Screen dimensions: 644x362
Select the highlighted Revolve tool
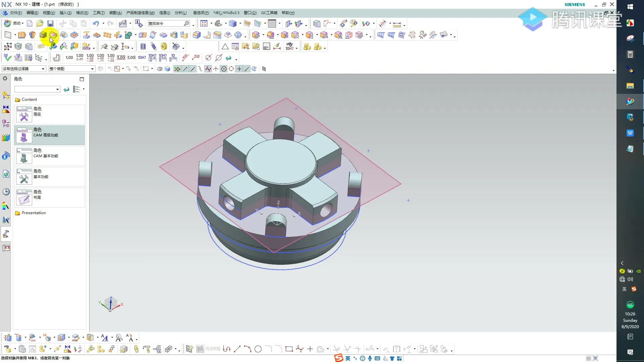pyautogui.click(x=53, y=35)
